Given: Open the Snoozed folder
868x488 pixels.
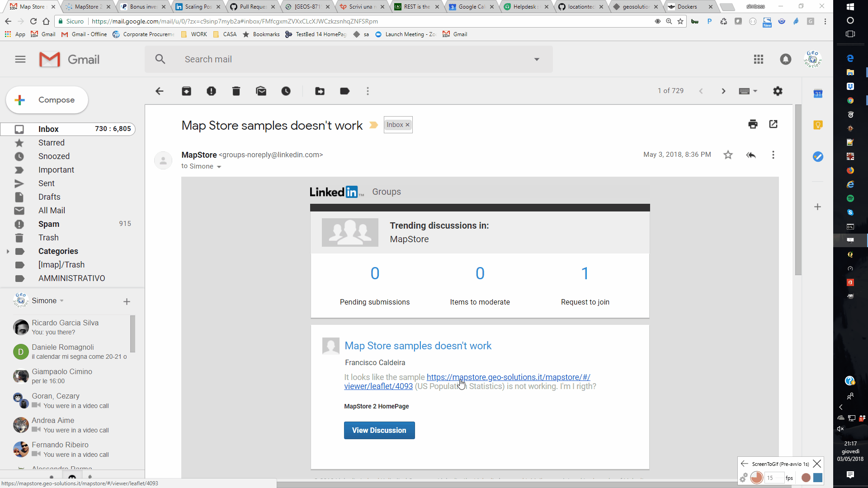Looking at the screenshot, I should 68,156.
